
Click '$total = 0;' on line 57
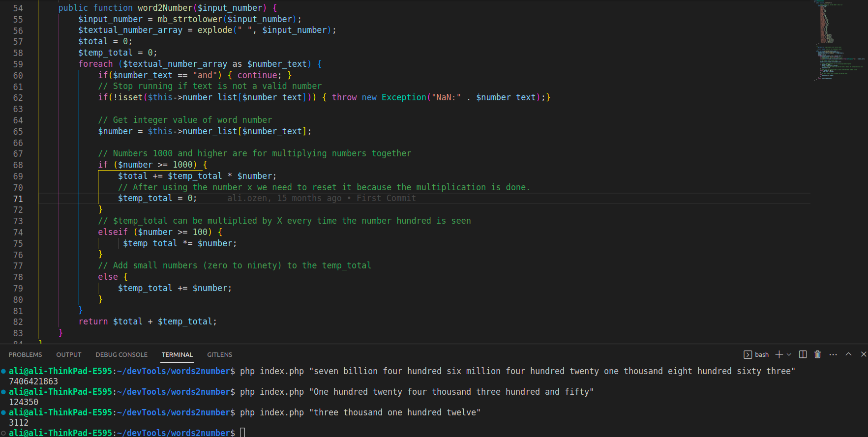click(x=105, y=41)
